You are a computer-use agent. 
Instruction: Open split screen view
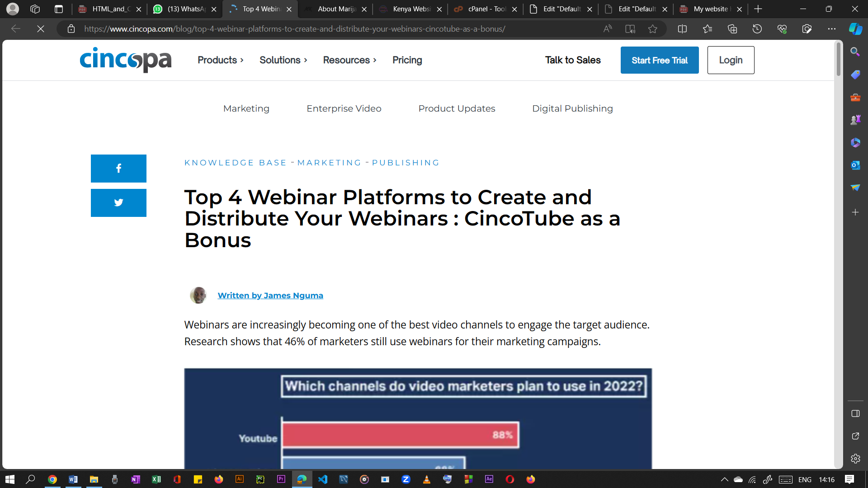(x=682, y=29)
